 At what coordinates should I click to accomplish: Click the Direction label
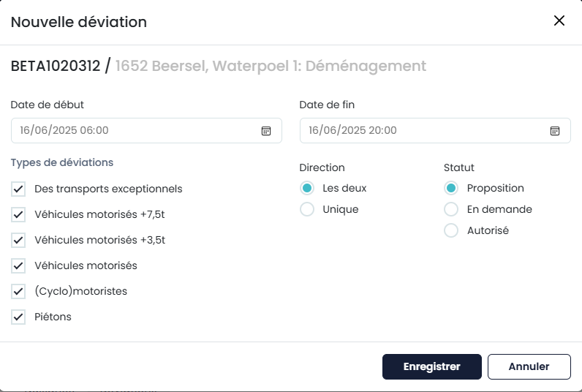click(322, 167)
